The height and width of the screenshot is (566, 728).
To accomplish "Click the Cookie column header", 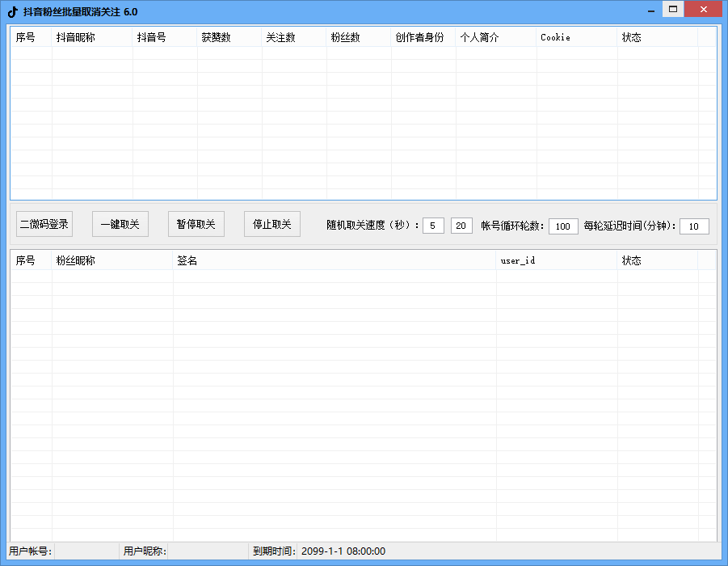I will point(577,37).
